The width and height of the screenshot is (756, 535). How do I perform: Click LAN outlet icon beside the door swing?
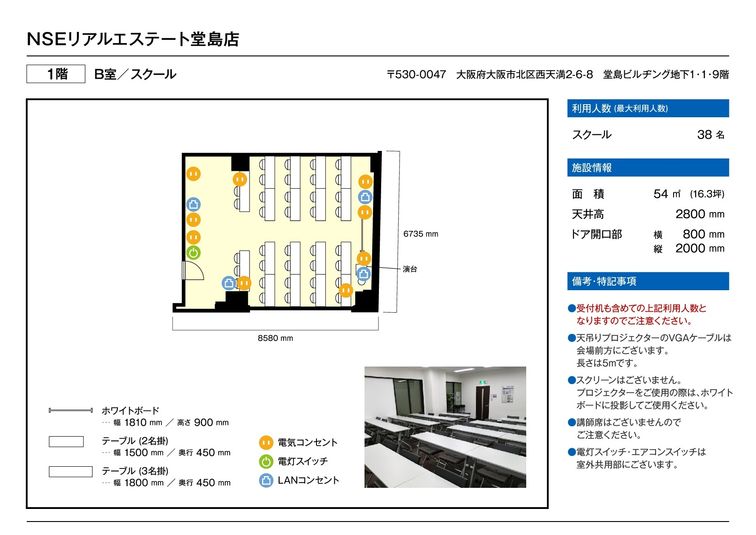coord(229,283)
